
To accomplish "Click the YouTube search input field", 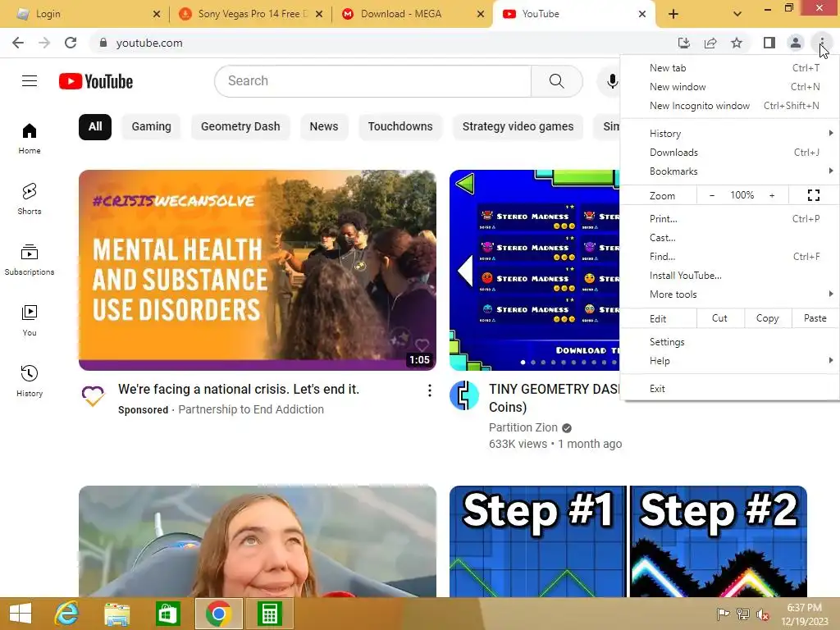I will point(373,81).
